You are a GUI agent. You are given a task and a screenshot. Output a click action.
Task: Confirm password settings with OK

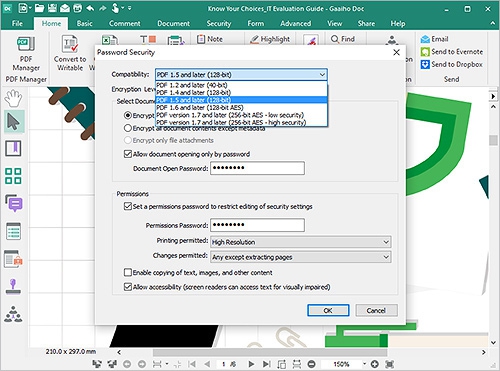tap(328, 310)
